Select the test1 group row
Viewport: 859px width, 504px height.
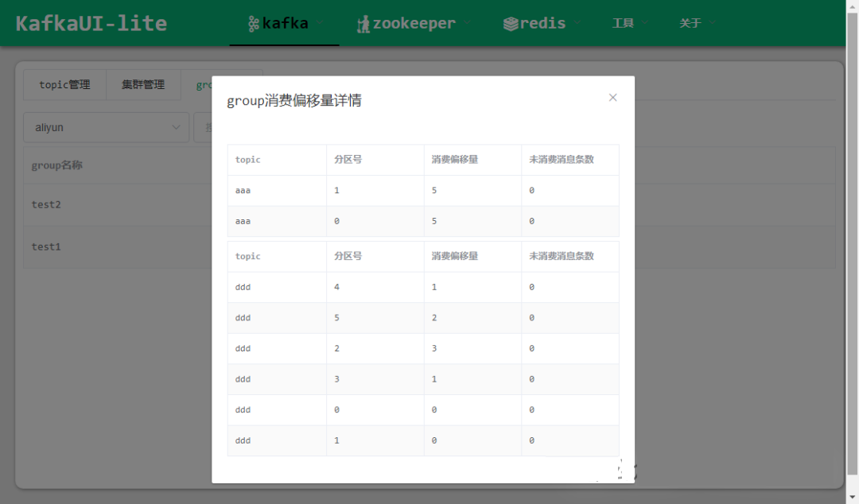tap(46, 246)
